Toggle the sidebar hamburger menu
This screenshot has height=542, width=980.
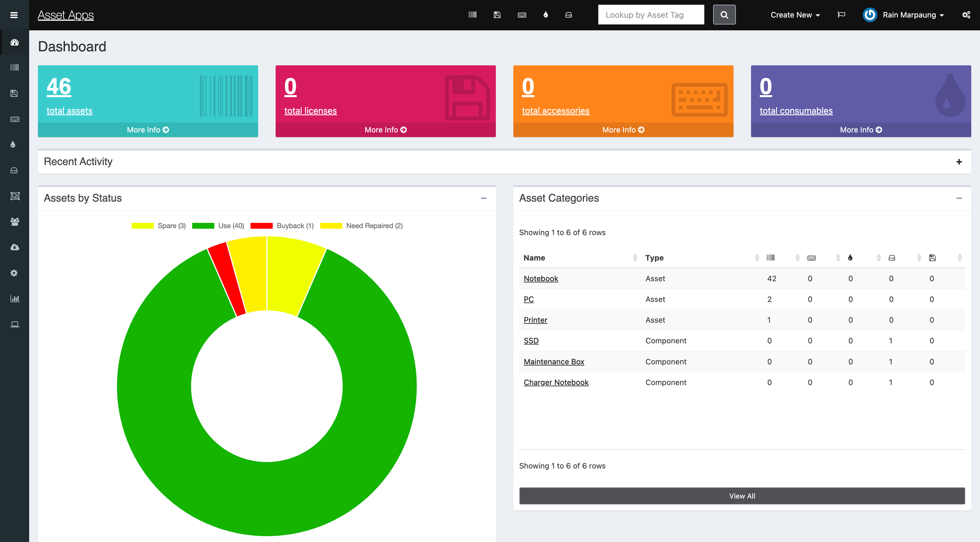[x=14, y=15]
